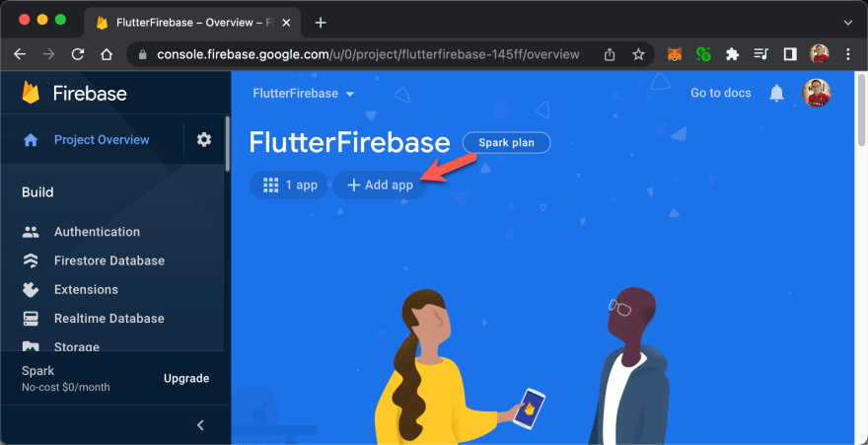Go forward in the browser

pyautogui.click(x=48, y=54)
